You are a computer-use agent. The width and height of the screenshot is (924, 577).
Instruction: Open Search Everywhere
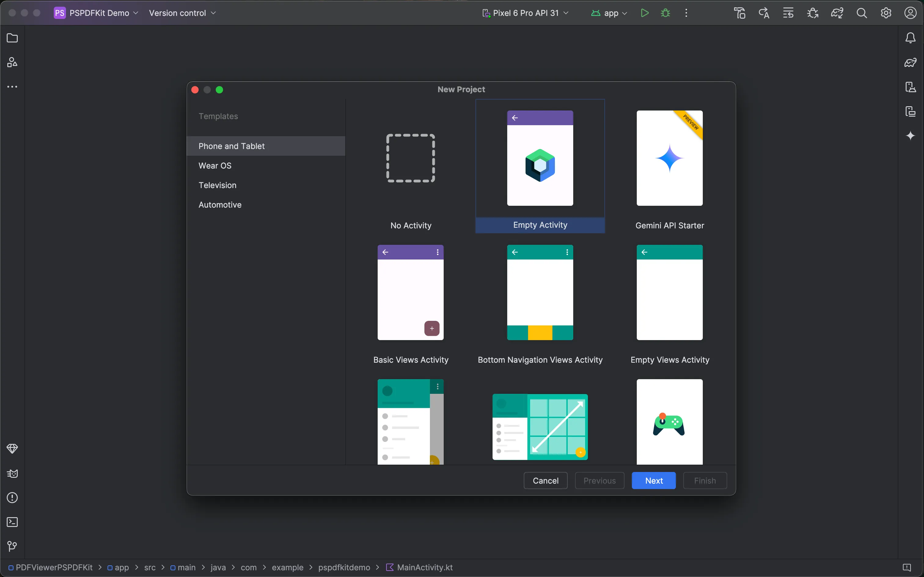tap(862, 13)
